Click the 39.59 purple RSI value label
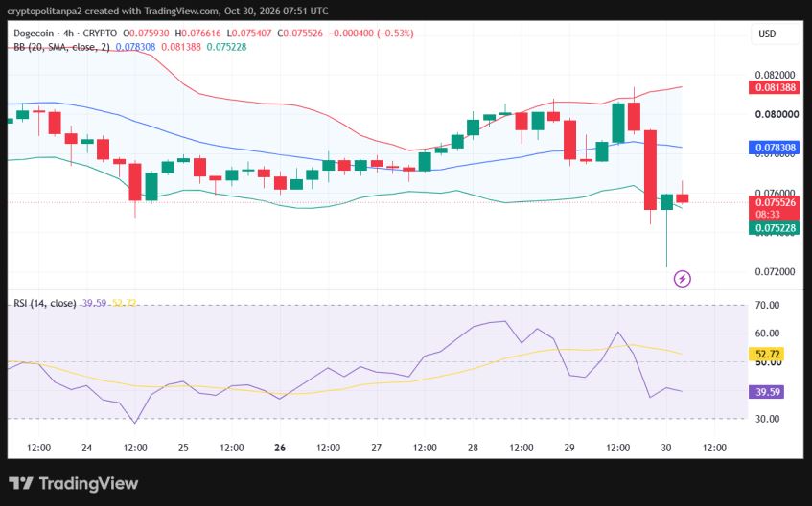Screen dimensions: 812x506 pos(767,392)
